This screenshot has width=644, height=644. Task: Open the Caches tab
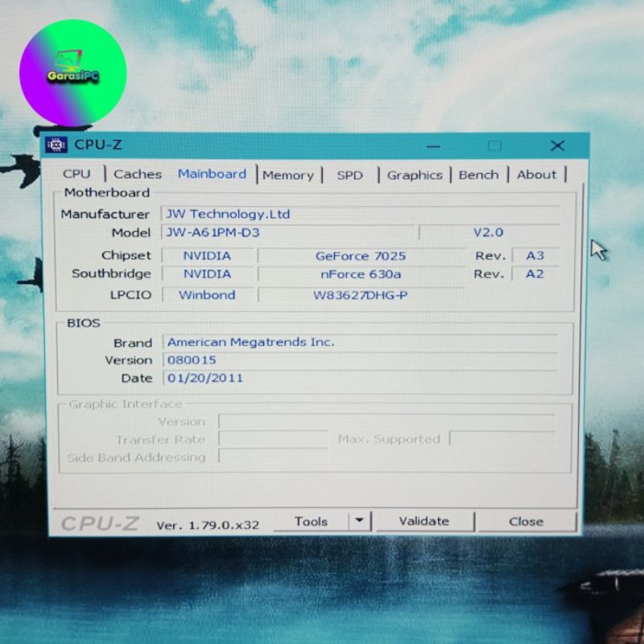tap(137, 174)
